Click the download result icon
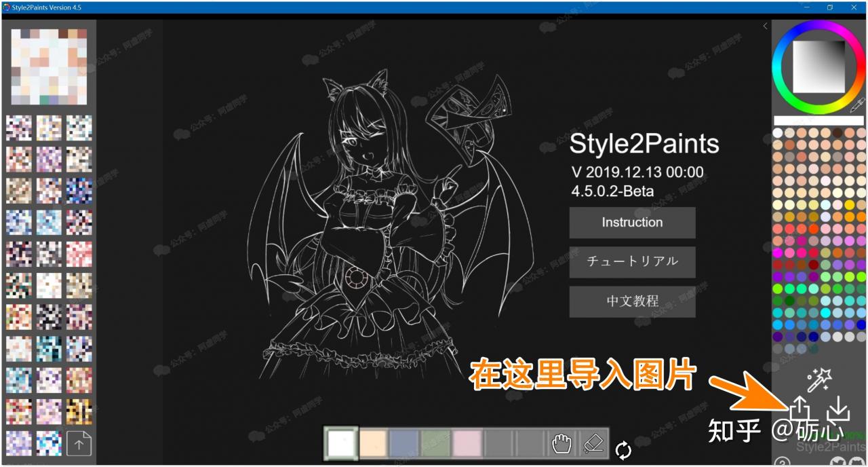 (839, 408)
